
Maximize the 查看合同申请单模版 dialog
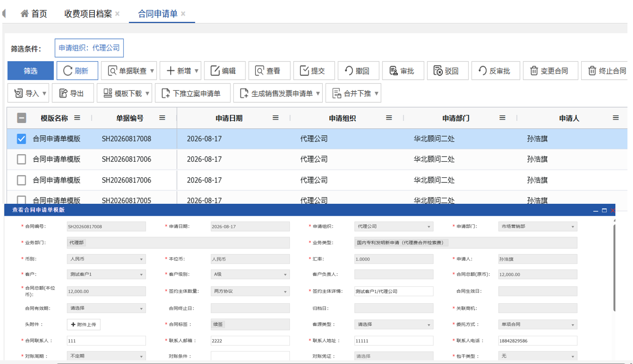coord(604,210)
